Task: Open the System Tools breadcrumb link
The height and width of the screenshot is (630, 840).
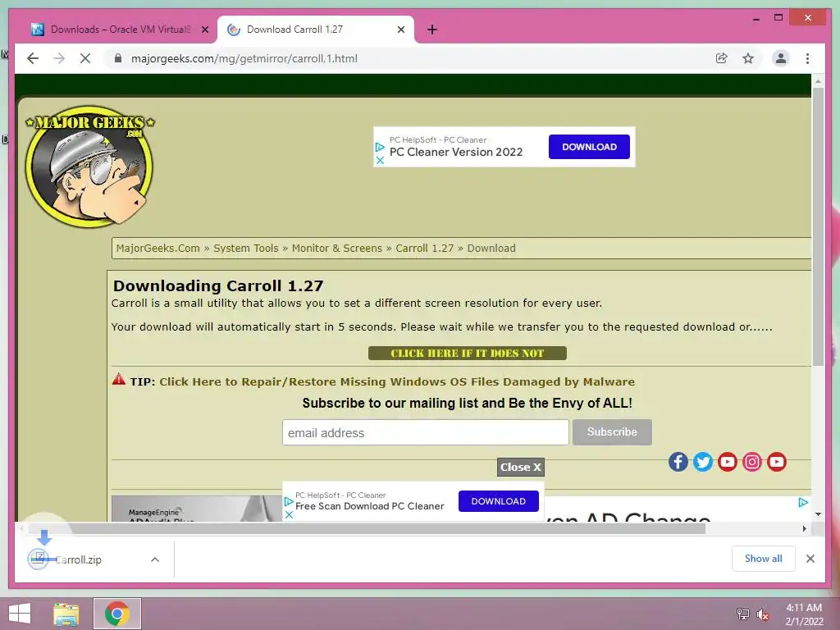Action: click(246, 248)
